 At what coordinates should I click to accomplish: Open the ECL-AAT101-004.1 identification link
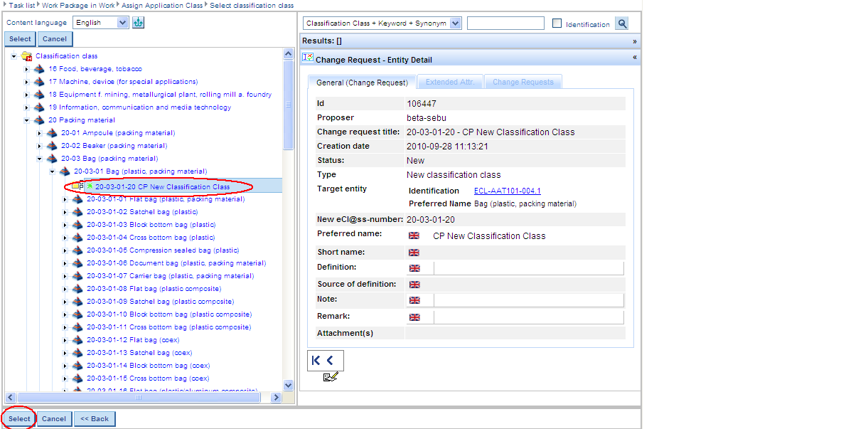click(507, 191)
